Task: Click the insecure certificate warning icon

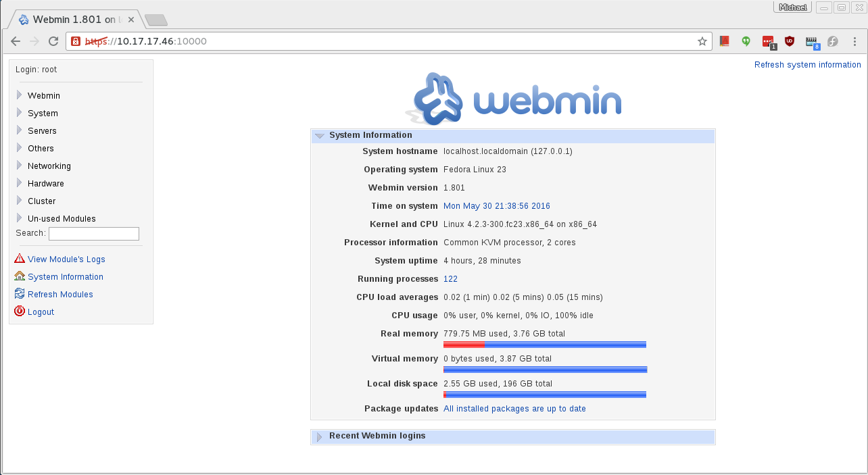Action: tap(76, 41)
